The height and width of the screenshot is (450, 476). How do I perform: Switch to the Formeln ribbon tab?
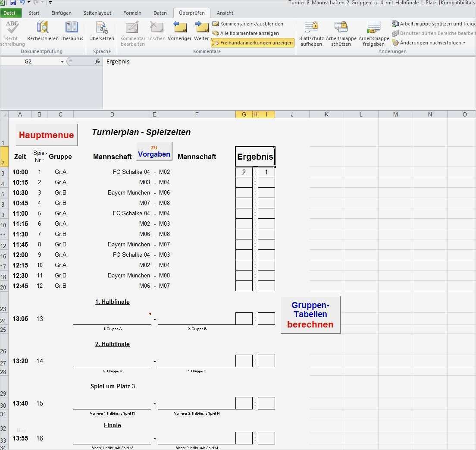pos(132,13)
